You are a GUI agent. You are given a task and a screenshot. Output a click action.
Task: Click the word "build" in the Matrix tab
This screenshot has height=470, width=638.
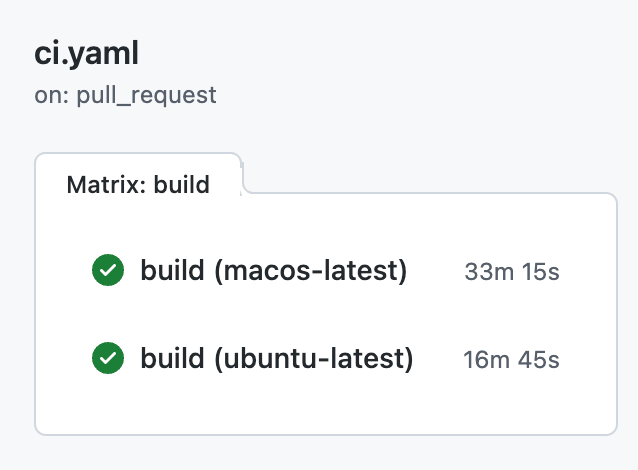[x=182, y=184]
